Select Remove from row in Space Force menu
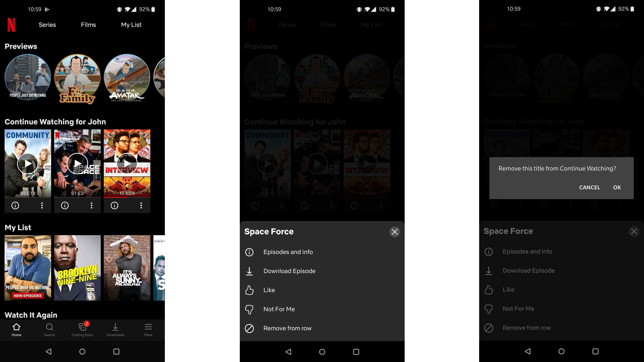This screenshot has height=362, width=644. point(287,328)
